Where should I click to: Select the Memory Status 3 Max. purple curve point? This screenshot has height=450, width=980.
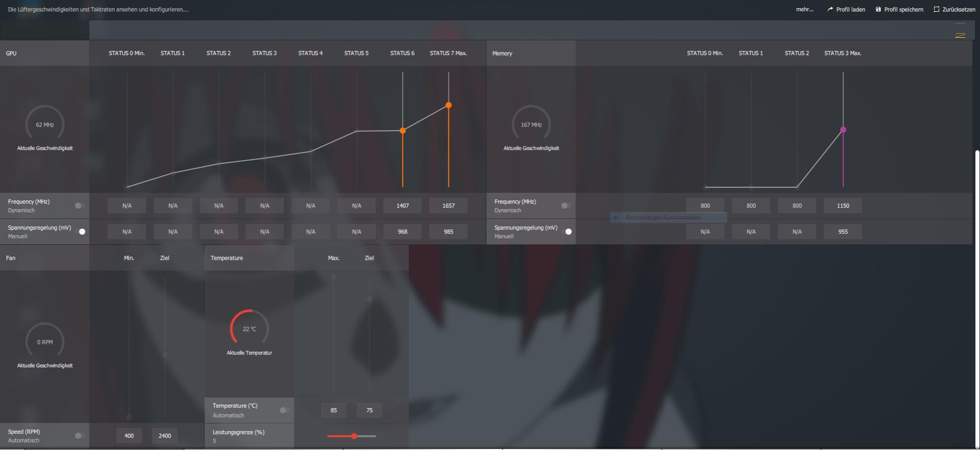coord(843,130)
